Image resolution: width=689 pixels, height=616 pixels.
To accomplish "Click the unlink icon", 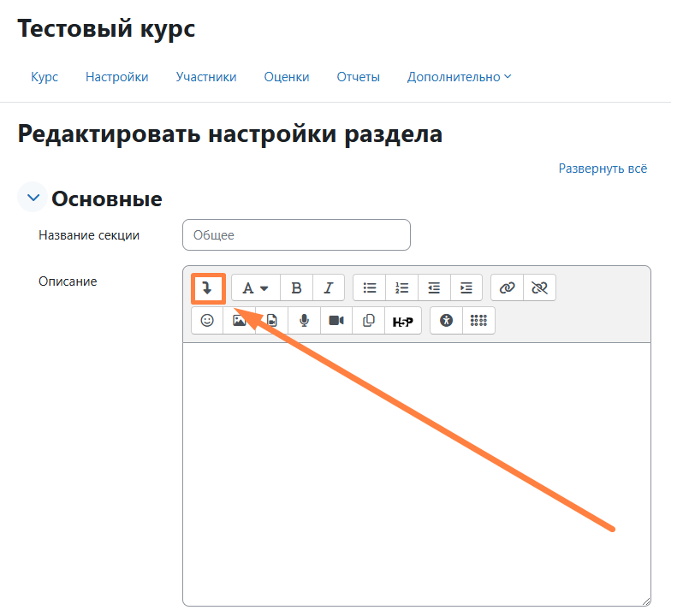I will click(539, 288).
